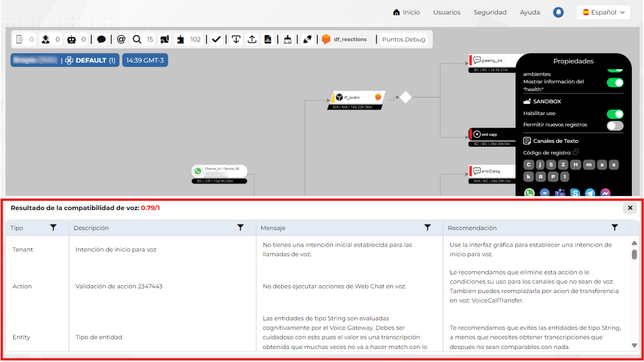Click the WhatsApp icon on Channel_Id node

pos(198,171)
